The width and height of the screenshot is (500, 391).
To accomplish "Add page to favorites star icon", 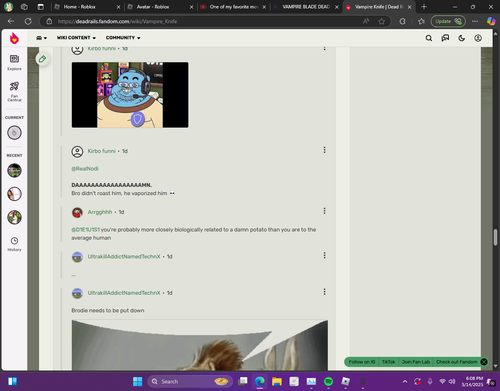I will (382, 21).
